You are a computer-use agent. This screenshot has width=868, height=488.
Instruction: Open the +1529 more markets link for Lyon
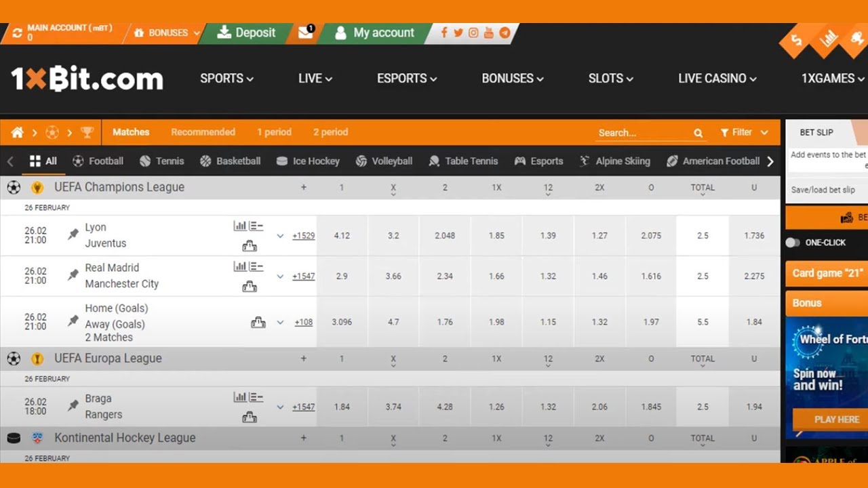coord(303,236)
